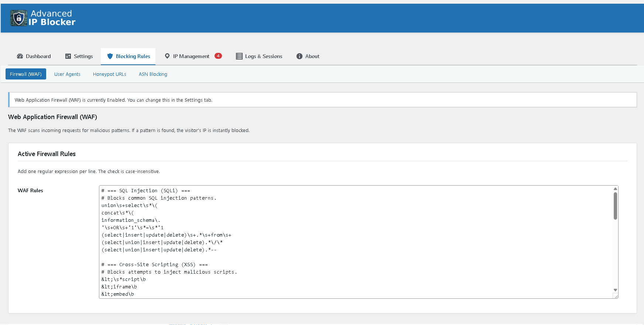Click the Advanced IP Blocker title text
The image size is (644, 325).
pos(52,18)
